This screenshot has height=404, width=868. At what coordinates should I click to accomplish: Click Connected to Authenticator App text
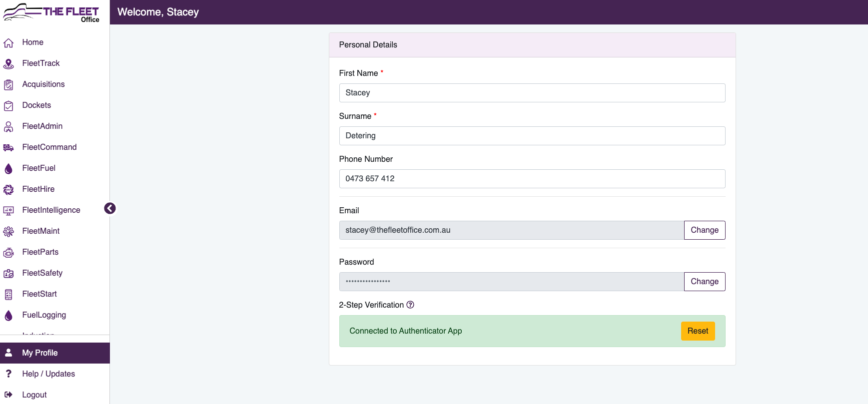[x=406, y=331]
